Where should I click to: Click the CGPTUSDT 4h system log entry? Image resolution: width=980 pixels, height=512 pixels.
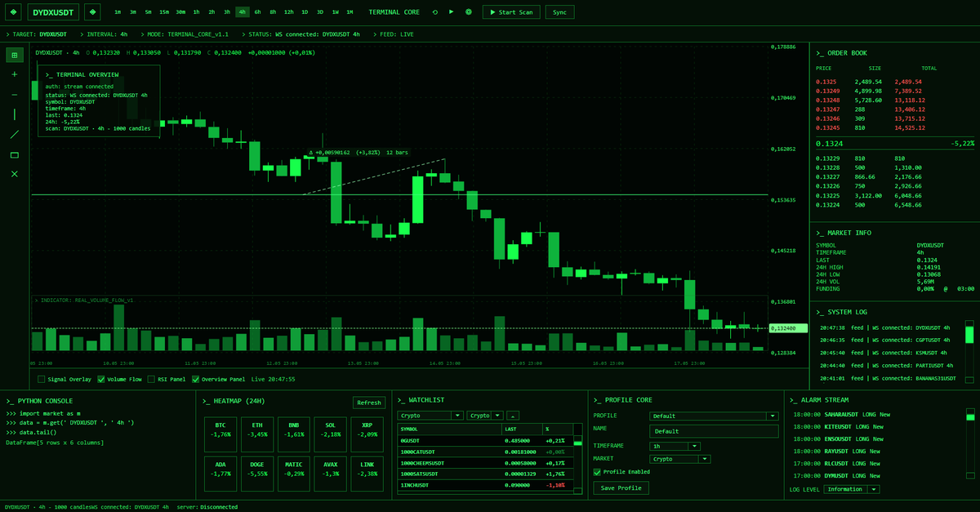(884, 340)
